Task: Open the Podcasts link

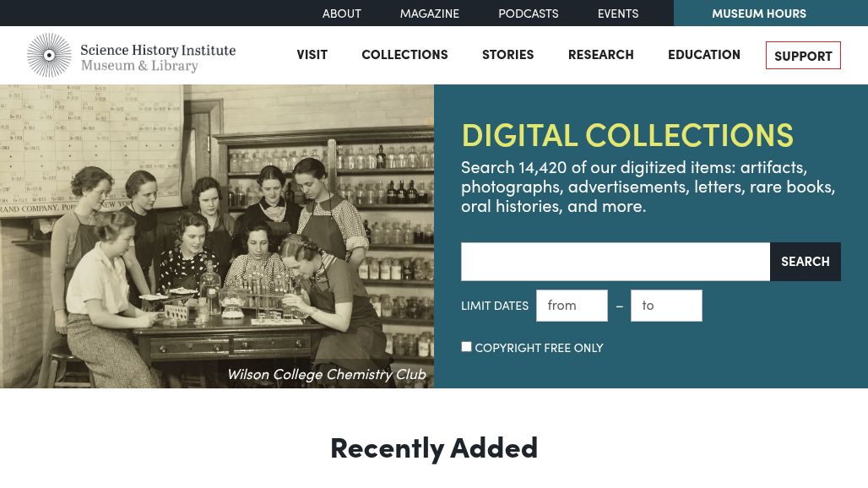Action: [528, 14]
